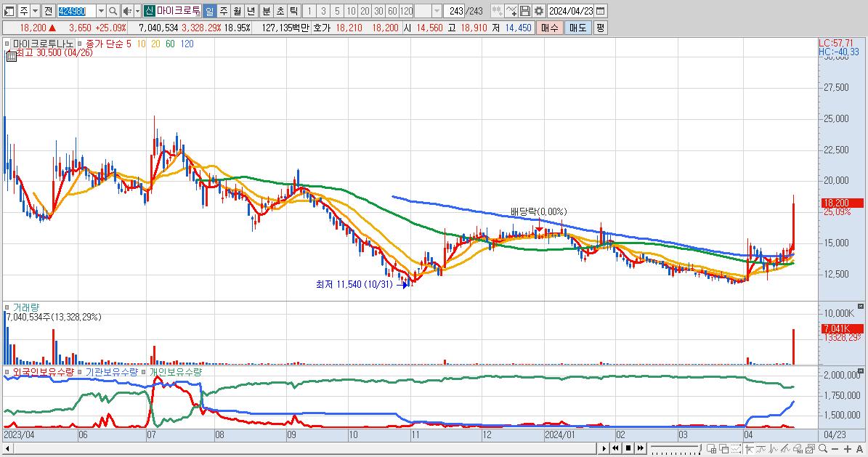The height and width of the screenshot is (457, 868).
Task: Choose the 30 interval button
Action: click(378, 11)
